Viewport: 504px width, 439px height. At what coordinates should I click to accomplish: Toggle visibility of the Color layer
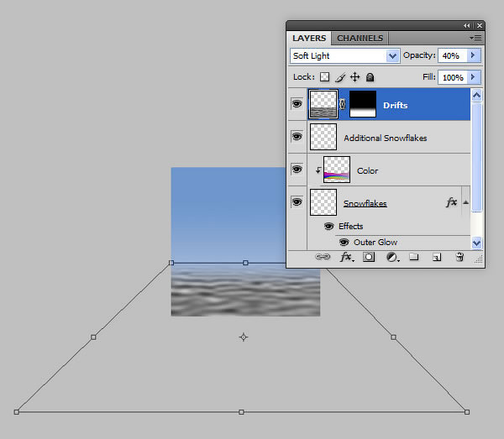(x=297, y=170)
